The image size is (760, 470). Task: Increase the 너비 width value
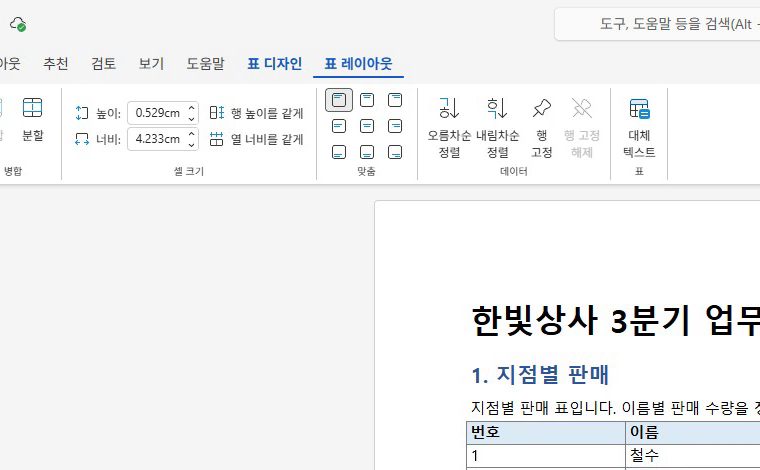[x=192, y=134]
